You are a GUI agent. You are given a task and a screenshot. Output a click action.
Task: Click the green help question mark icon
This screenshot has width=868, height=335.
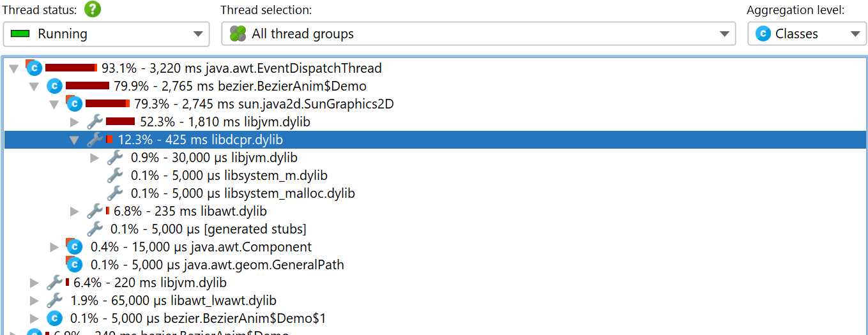(93, 10)
